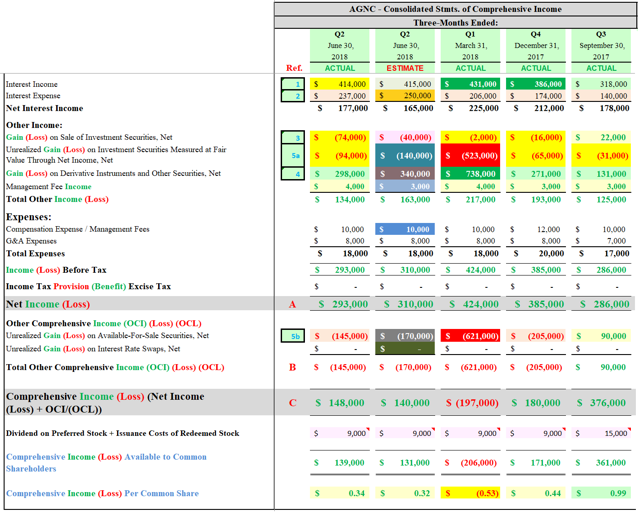Click reference box 3 next to Gain on Sale

point(293,138)
